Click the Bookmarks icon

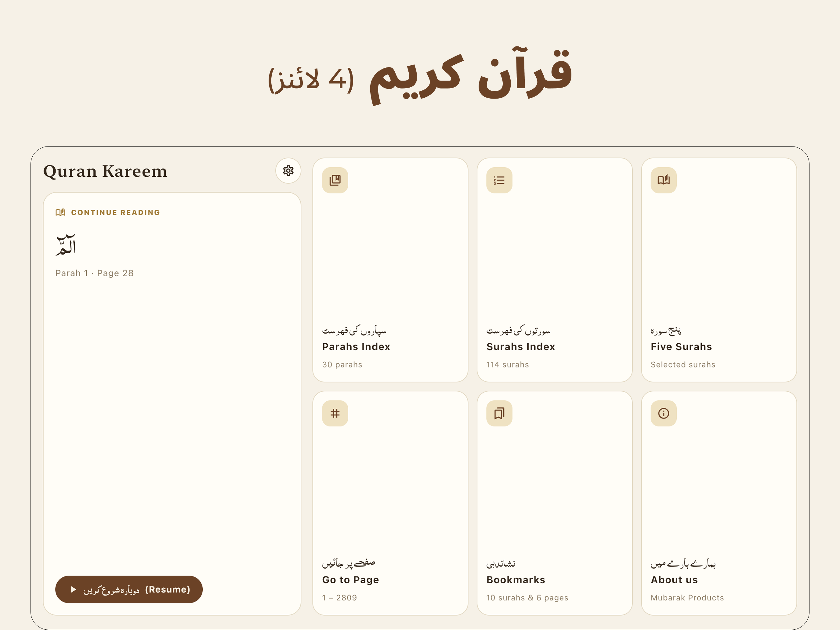coord(499,413)
